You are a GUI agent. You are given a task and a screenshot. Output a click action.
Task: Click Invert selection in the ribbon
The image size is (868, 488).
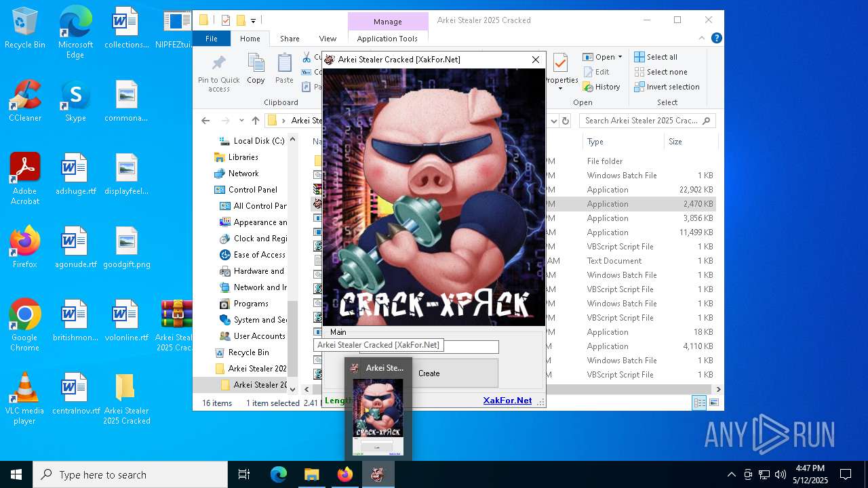[667, 87]
